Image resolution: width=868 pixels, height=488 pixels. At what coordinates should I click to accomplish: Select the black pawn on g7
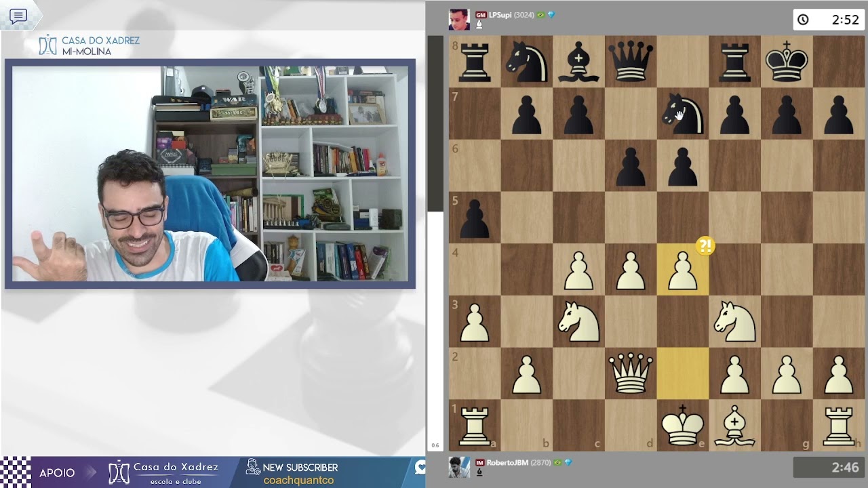[x=787, y=114]
